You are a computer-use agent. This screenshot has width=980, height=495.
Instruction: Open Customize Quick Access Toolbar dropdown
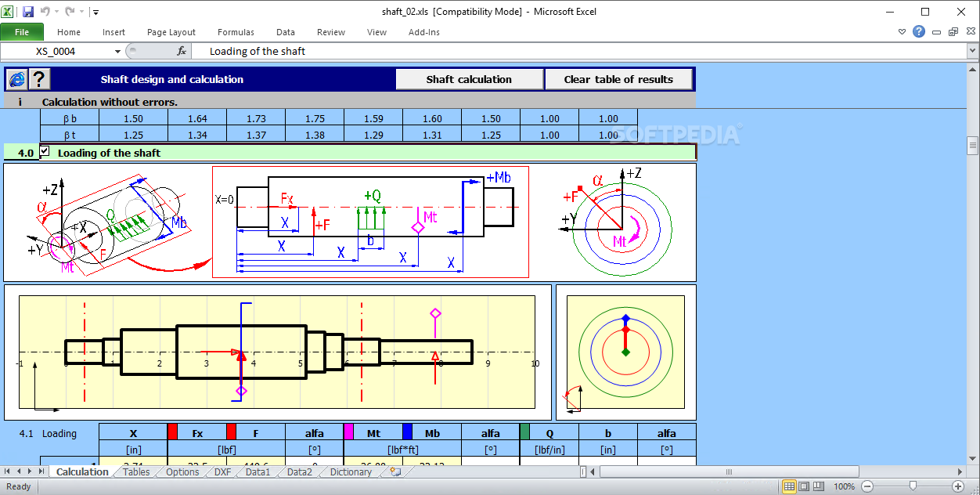[95, 13]
